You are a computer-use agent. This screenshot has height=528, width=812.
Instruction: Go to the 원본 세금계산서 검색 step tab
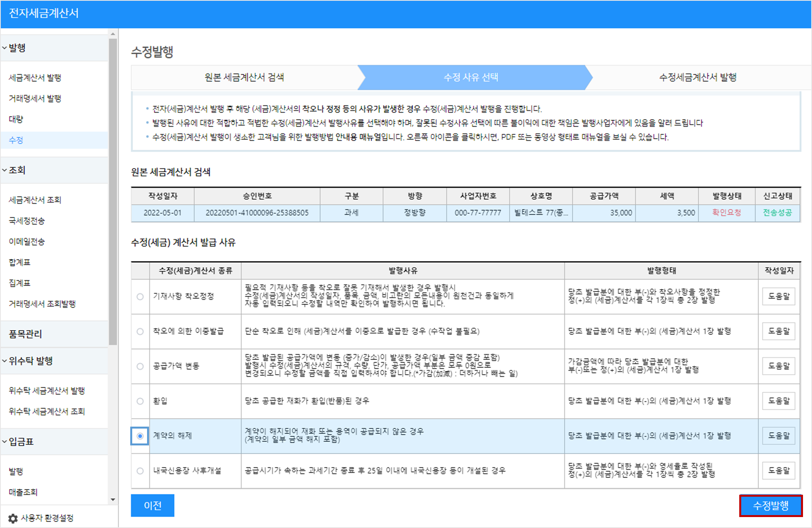244,77
